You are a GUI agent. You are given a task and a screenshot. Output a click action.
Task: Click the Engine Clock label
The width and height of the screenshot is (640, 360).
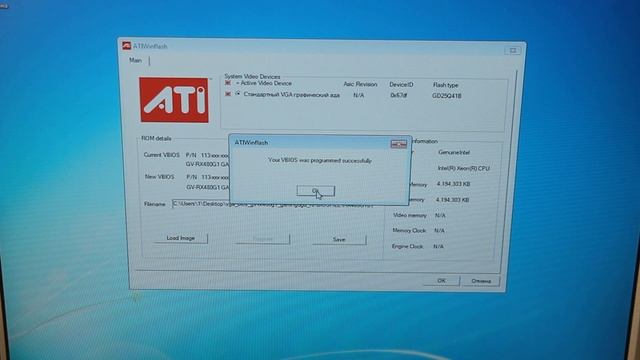(x=407, y=247)
